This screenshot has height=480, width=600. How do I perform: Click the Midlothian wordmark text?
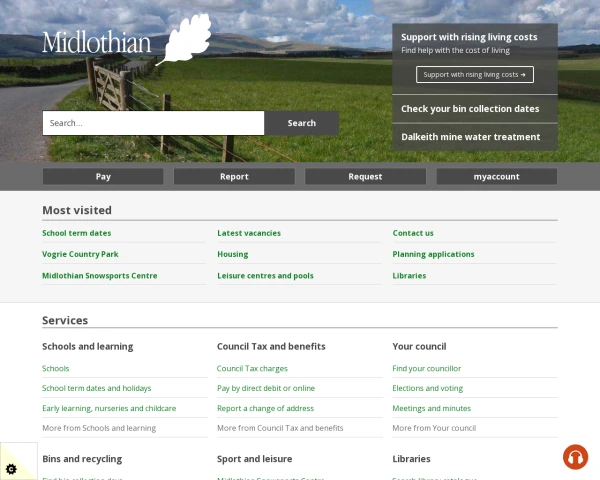pos(97,42)
